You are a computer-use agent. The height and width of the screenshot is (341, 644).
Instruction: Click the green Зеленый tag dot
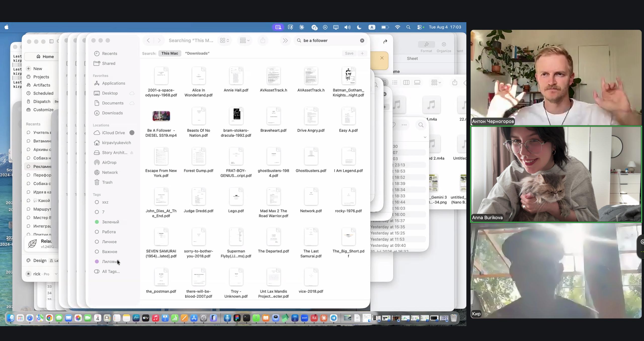pos(97,222)
